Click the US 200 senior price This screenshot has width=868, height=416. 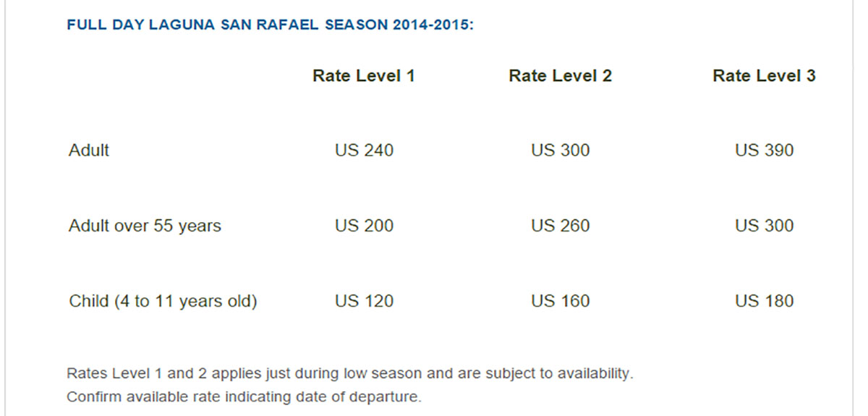pyautogui.click(x=364, y=226)
